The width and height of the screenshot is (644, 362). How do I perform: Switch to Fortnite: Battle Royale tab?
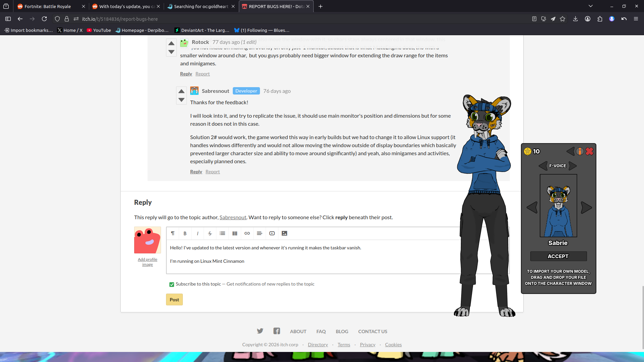[48, 6]
